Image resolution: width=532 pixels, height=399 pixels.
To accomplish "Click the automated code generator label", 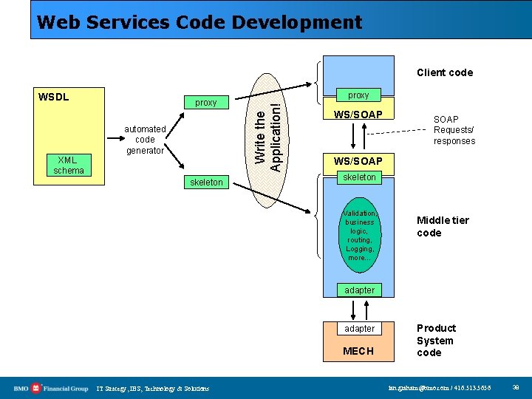I will click(x=145, y=140).
